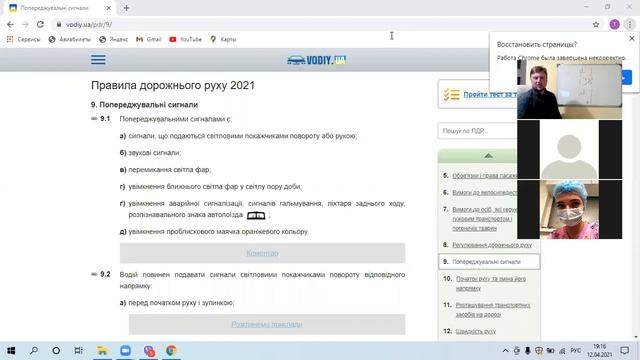This screenshot has height=360, width=640.
Task: Open the Windows Start menu
Action: click(x=11, y=351)
